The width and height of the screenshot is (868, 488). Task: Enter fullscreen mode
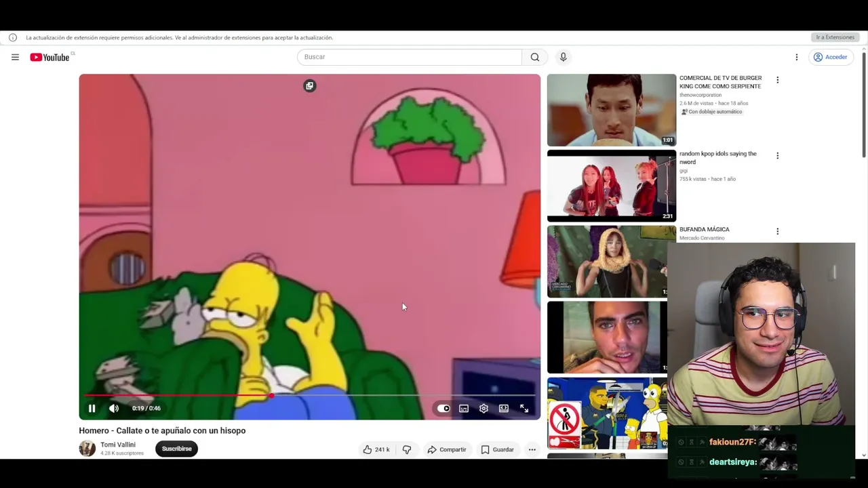524,409
